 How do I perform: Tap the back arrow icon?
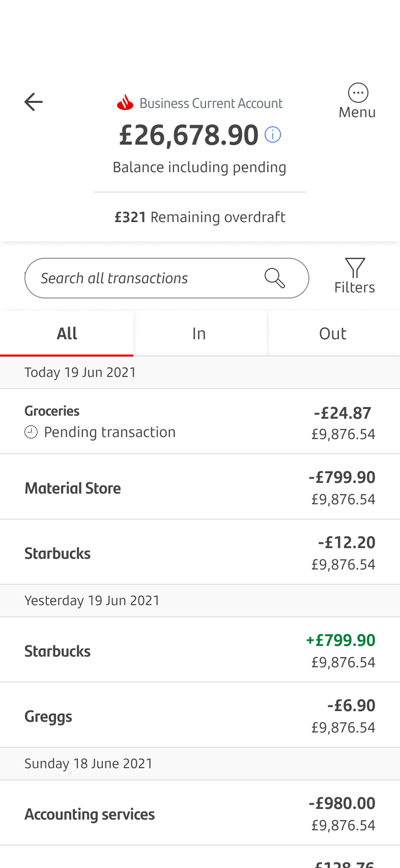pyautogui.click(x=34, y=102)
